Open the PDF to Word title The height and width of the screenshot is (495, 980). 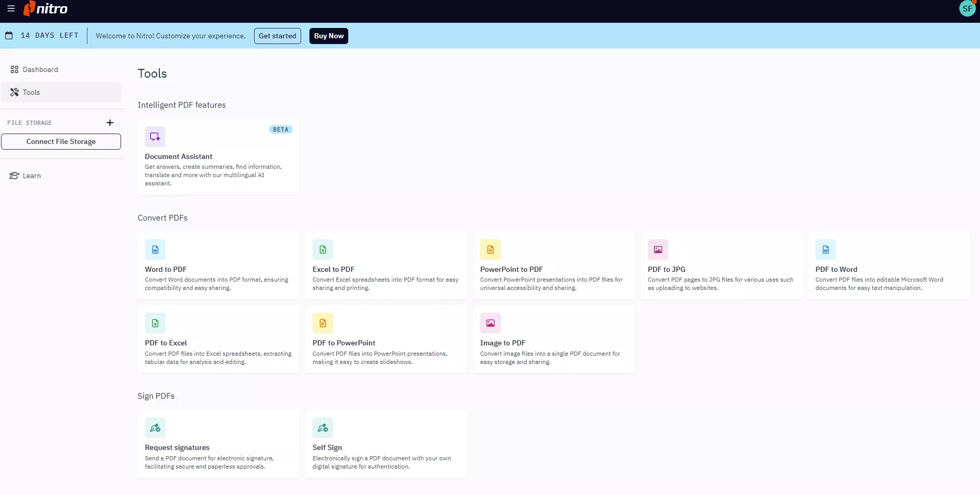pyautogui.click(x=836, y=269)
